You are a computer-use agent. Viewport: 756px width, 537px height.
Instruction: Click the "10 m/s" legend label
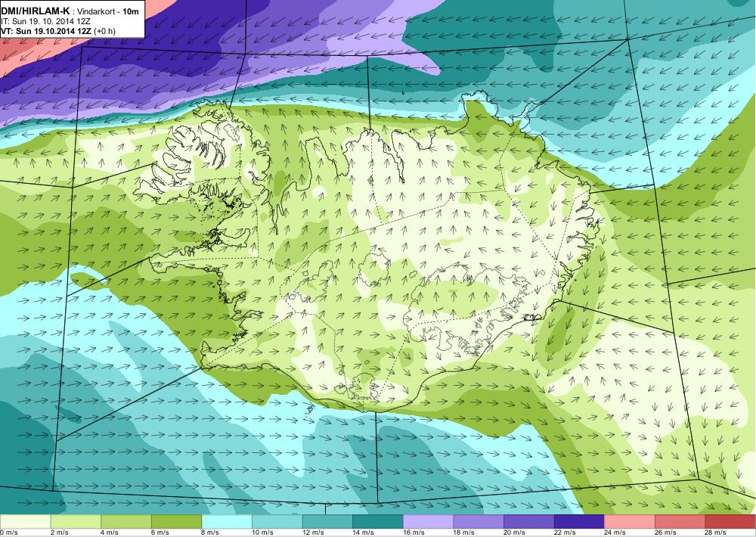(x=263, y=532)
